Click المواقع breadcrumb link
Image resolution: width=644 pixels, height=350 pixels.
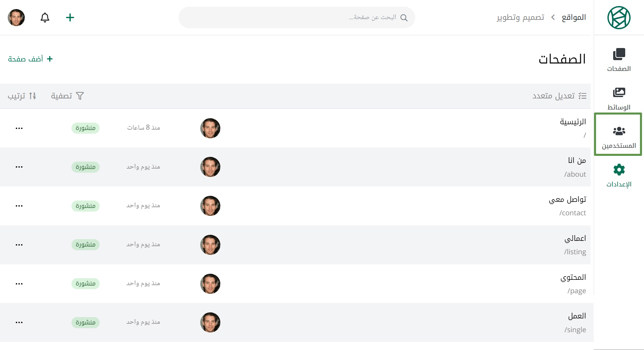pos(574,17)
